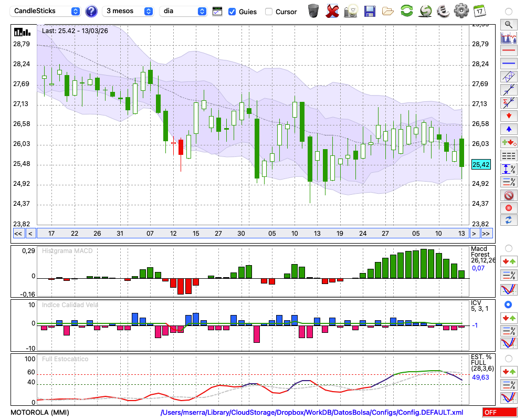Click MACD panel lines percent icon
525x420 pixels.
509,275
